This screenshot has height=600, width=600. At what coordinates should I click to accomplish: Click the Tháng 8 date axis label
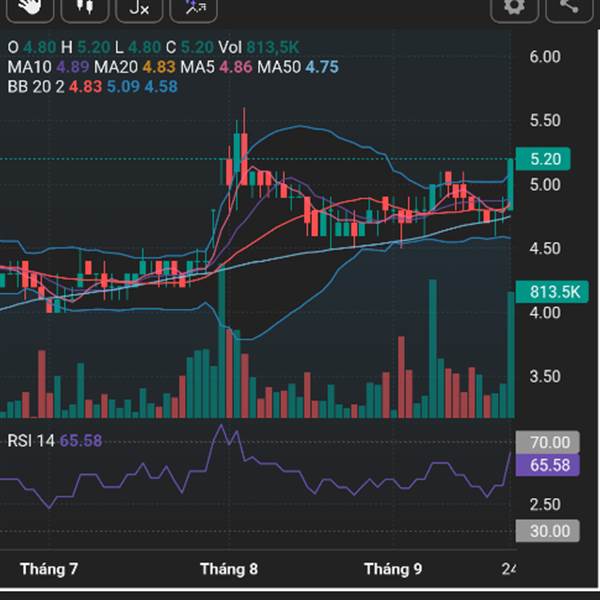(229, 569)
